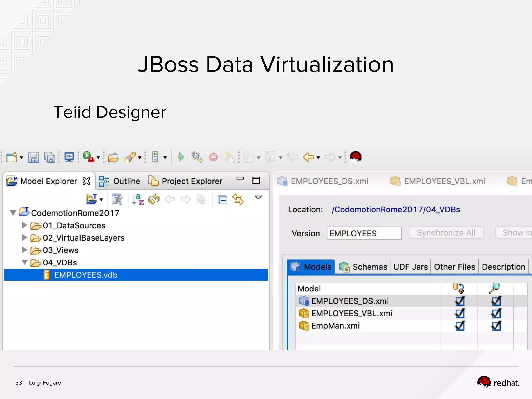Switch to the Description tab
532x399 pixels.
503,267
